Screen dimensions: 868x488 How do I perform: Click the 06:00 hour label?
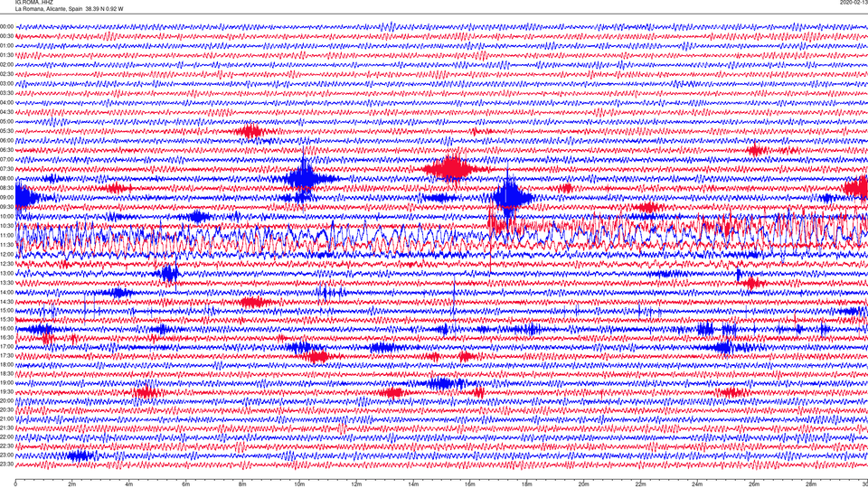click(6, 141)
